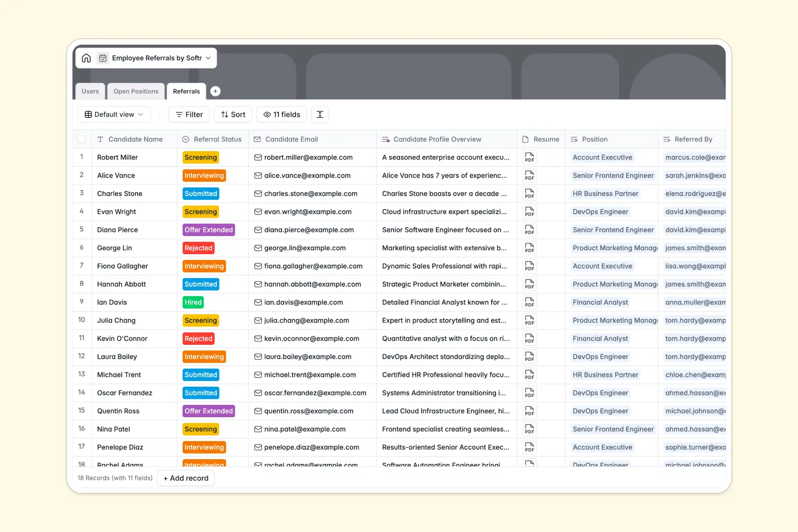Viewport: 798px width, 532px height.
Task: Select the row height adjustment icon
Action: coord(320,114)
